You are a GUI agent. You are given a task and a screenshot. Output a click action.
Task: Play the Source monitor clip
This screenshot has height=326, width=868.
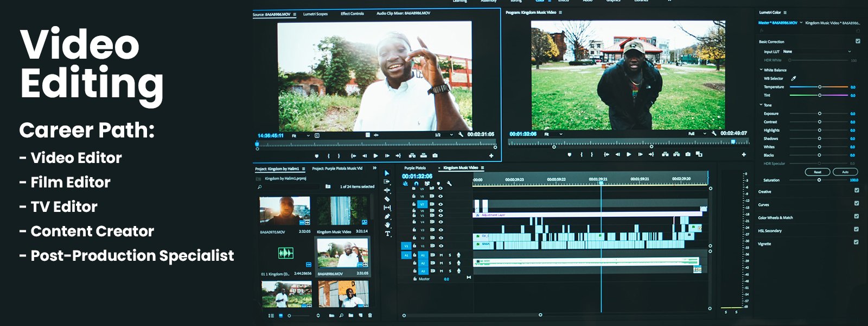(375, 155)
